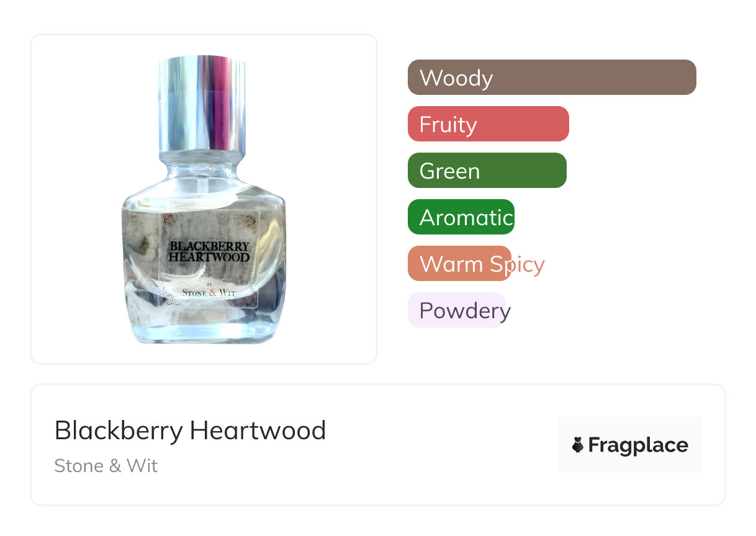The height and width of the screenshot is (536, 756).
Task: Click the Blackberry Heartwood text on bottle label
Action: [209, 251]
